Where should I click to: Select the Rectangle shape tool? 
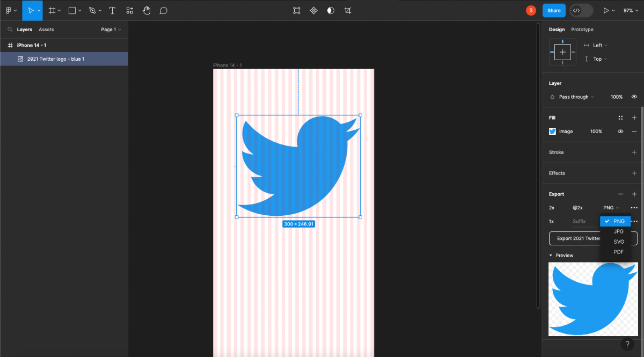point(72,10)
